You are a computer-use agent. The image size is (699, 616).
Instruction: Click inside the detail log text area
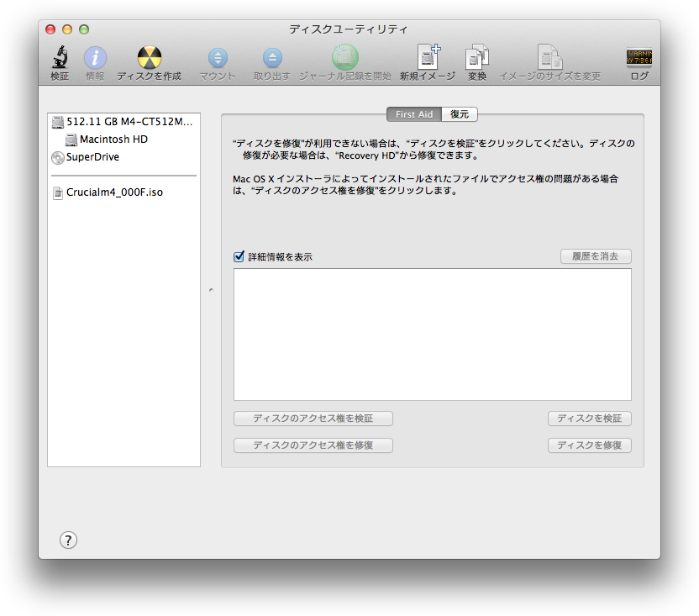point(433,334)
